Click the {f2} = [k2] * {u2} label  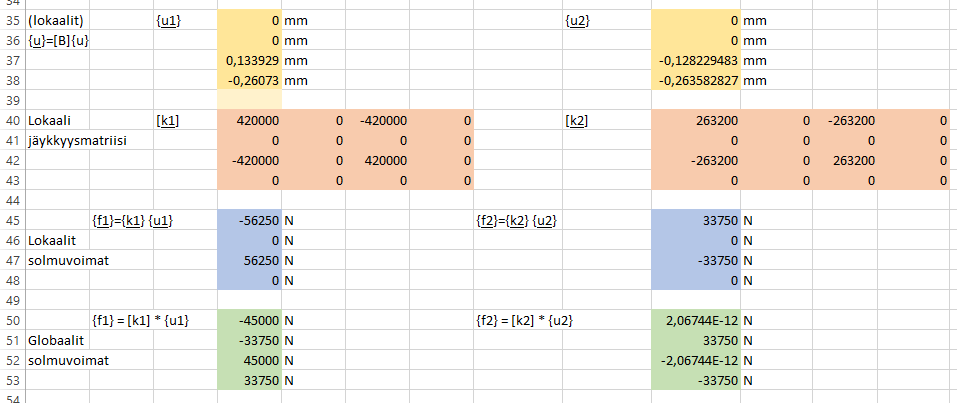coord(526,321)
